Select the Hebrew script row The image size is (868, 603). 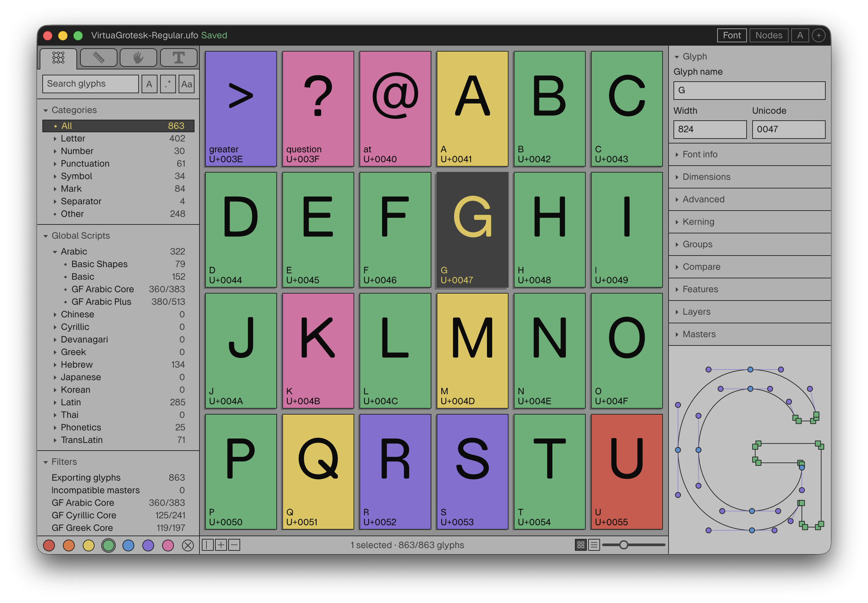(x=118, y=365)
